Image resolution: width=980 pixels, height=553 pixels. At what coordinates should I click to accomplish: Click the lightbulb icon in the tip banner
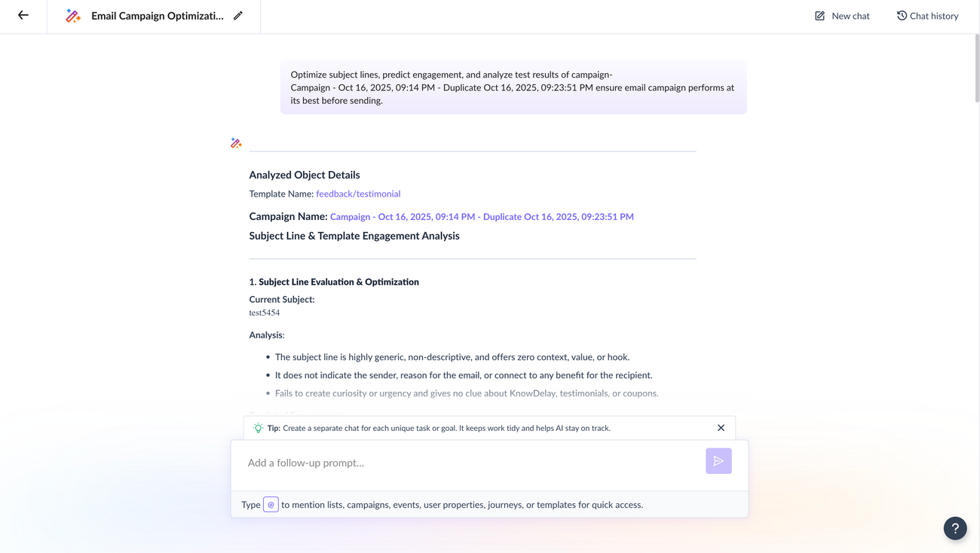tap(258, 427)
